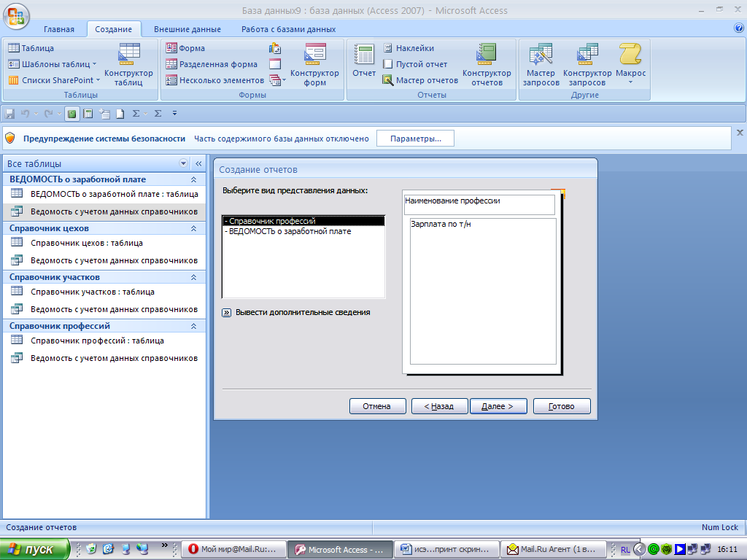This screenshot has height=560, width=747.
Task: Click Отмена in the report wizard
Action: [377, 406]
